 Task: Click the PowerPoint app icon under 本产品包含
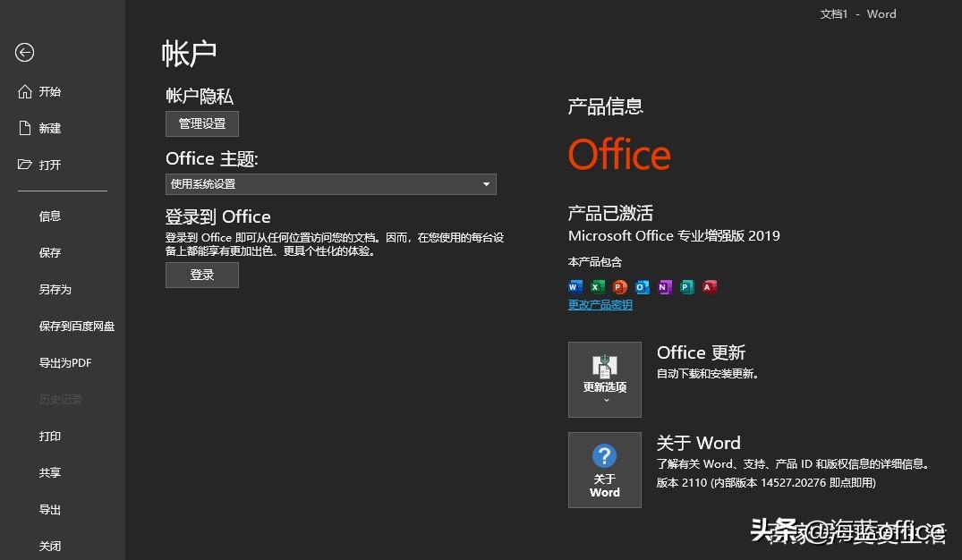(619, 286)
